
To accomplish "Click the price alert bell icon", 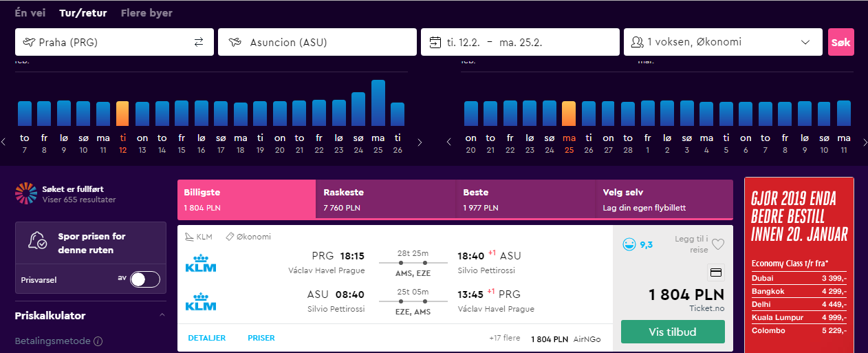I will 37,241.
